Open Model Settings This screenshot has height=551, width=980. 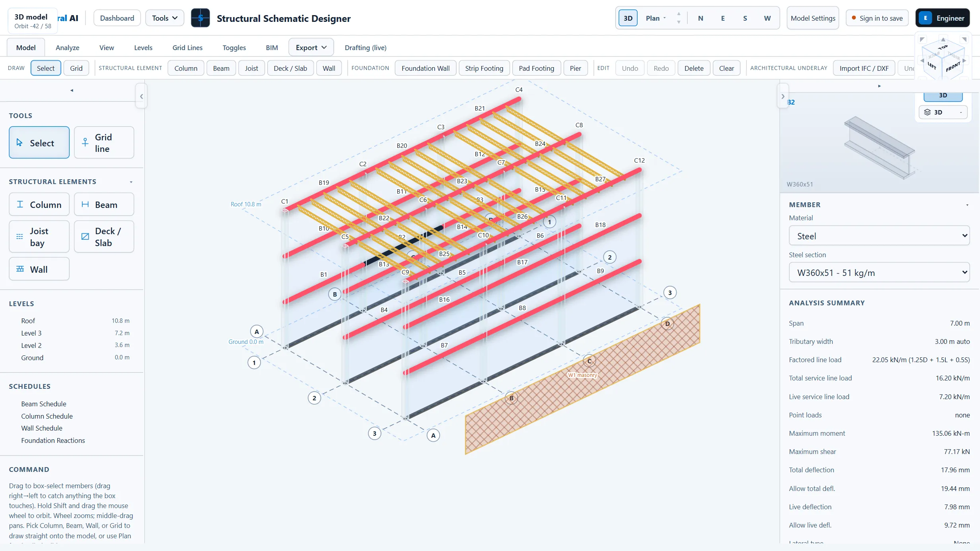(813, 18)
